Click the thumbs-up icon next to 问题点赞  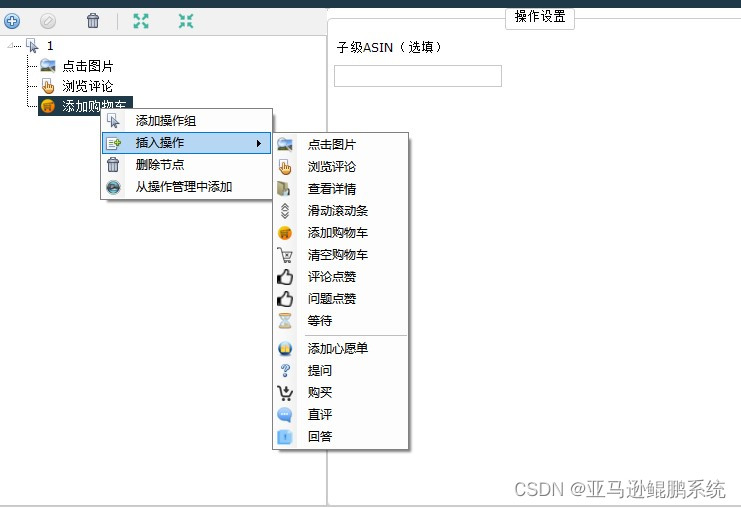pyautogui.click(x=285, y=299)
